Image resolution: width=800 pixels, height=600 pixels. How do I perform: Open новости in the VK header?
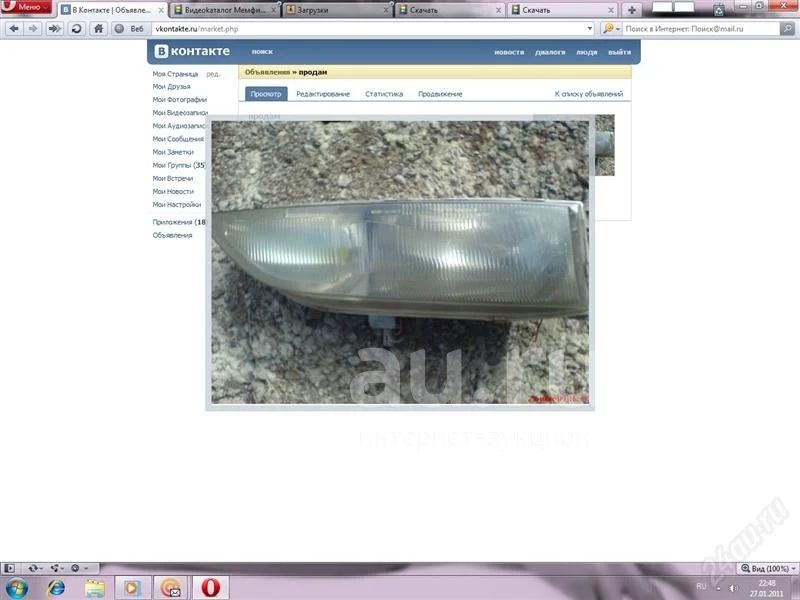tap(509, 52)
